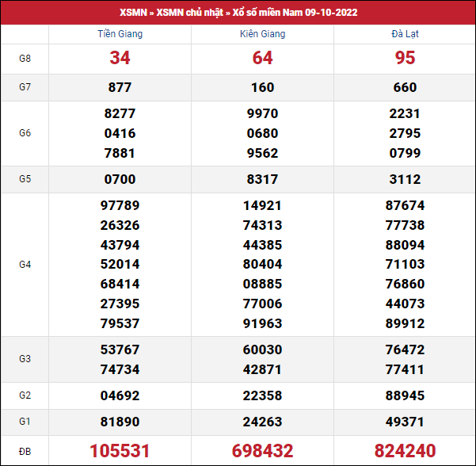Click the G7 prize row label

coord(25,87)
